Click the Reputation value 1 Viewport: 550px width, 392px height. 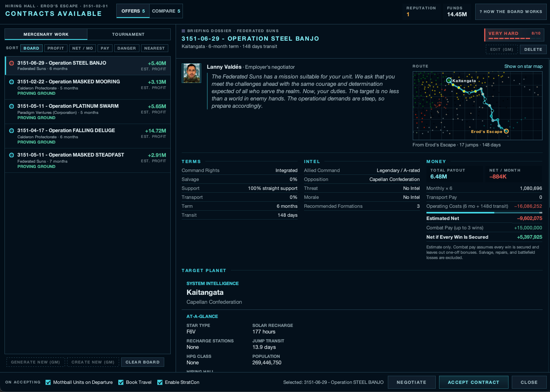tap(408, 14)
